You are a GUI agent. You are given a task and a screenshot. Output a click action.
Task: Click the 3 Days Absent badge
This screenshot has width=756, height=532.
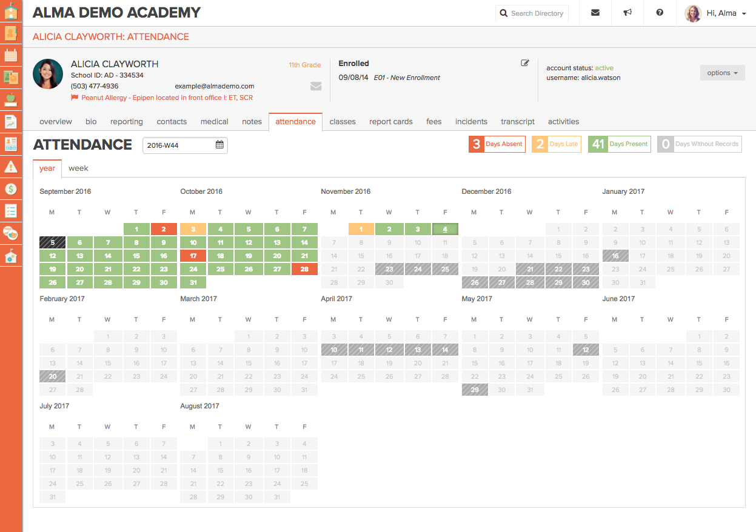[497, 144]
